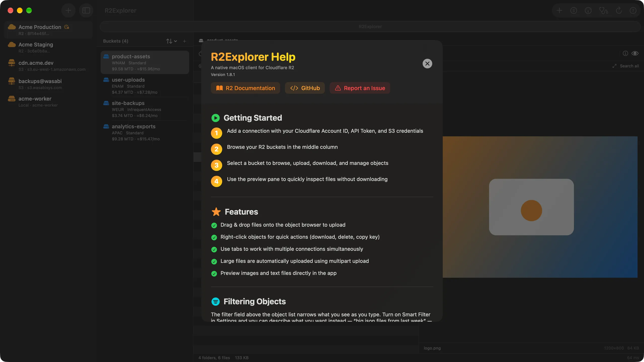Select the acme-worker local connection
Viewport: 644px width, 362px height.
click(x=48, y=102)
